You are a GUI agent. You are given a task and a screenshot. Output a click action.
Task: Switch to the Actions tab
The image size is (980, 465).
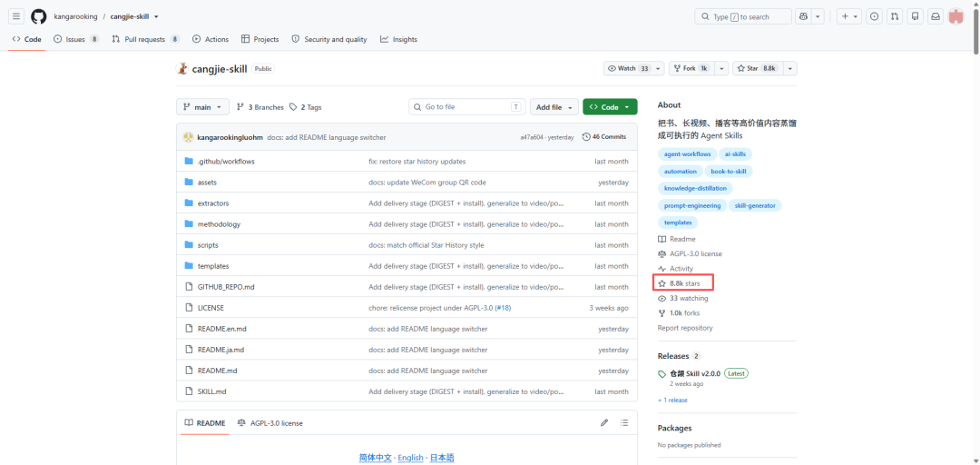point(211,39)
